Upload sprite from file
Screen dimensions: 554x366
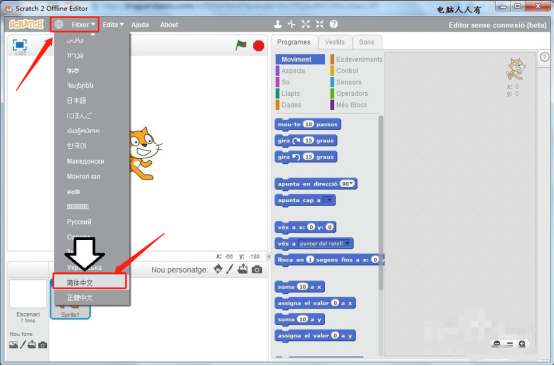point(243,269)
